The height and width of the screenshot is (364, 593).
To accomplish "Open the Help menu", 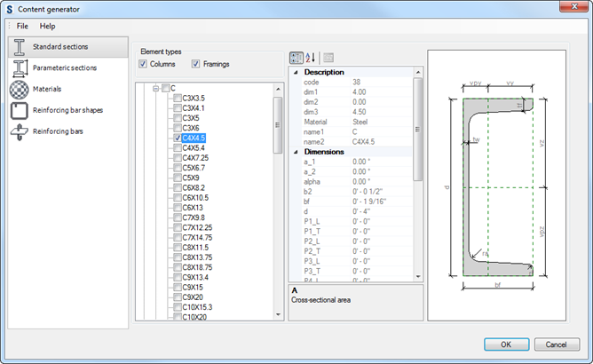I will point(47,26).
